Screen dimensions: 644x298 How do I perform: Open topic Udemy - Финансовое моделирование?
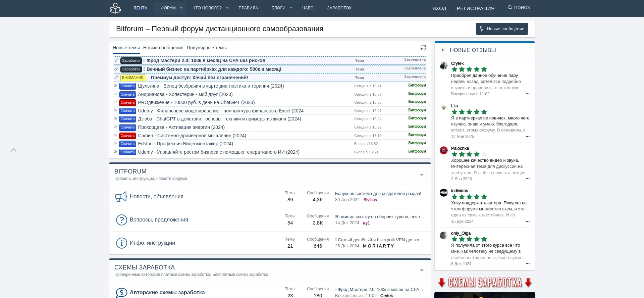click(x=221, y=111)
